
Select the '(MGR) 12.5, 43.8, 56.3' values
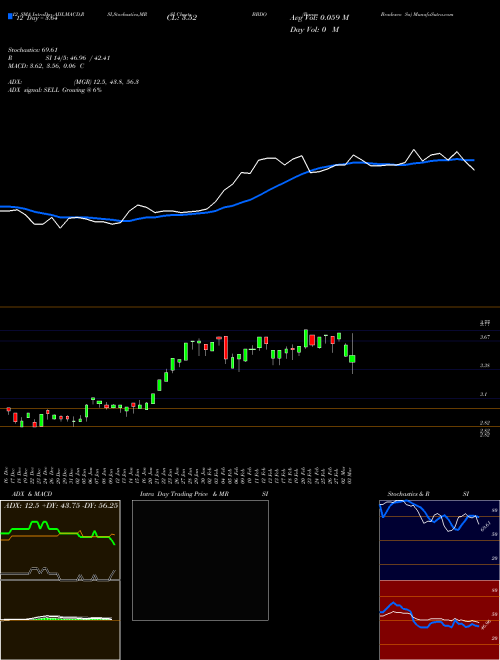[106, 82]
